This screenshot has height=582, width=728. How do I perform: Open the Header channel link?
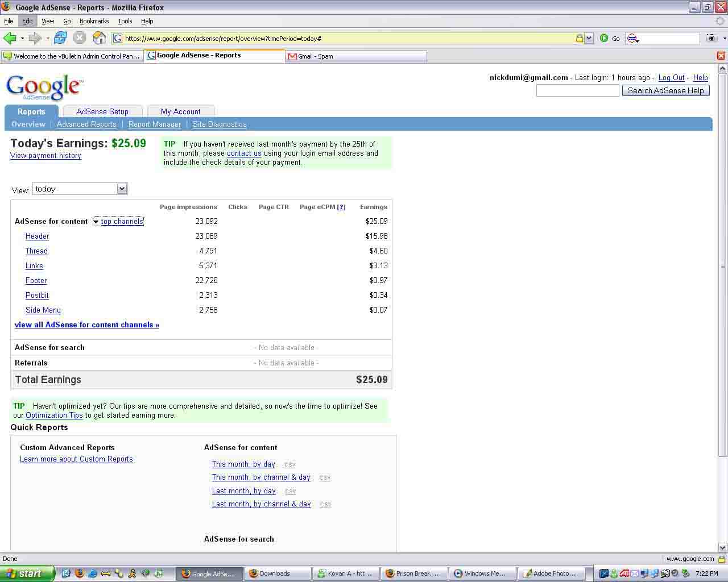coord(37,236)
